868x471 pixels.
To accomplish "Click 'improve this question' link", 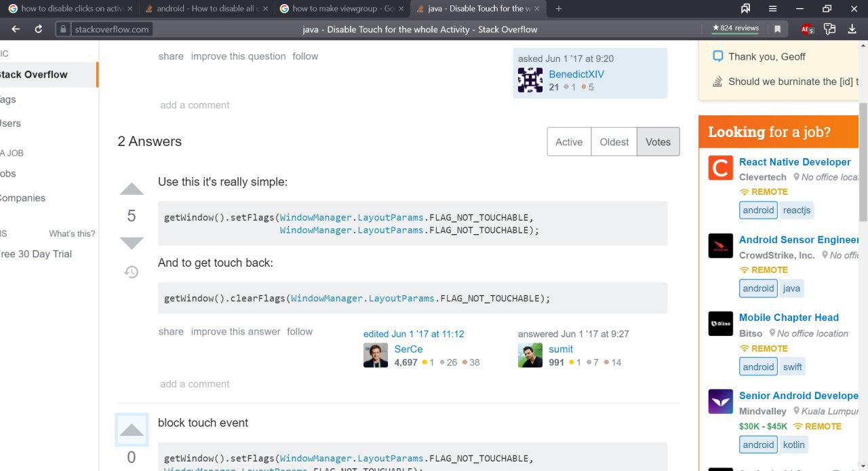I will pos(238,56).
